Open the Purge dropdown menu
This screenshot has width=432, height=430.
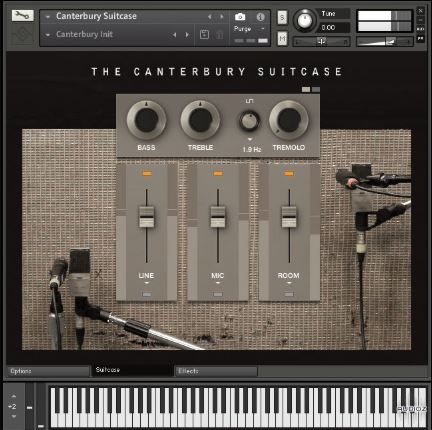click(249, 29)
